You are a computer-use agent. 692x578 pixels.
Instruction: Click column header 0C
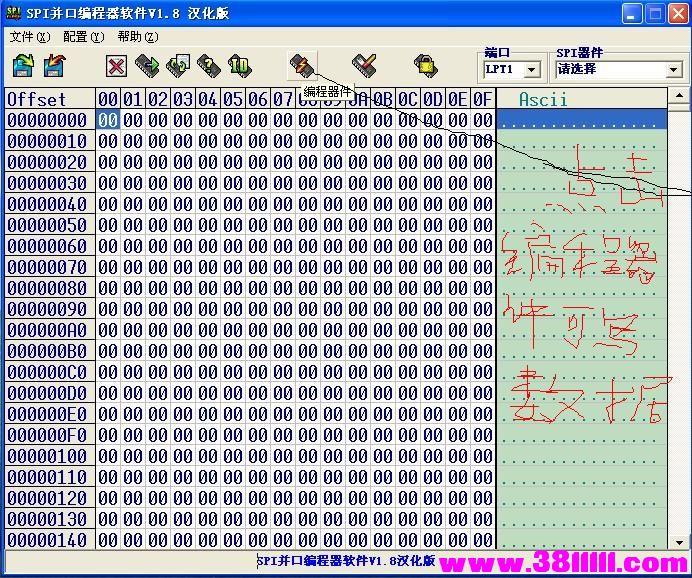pyautogui.click(x=408, y=99)
